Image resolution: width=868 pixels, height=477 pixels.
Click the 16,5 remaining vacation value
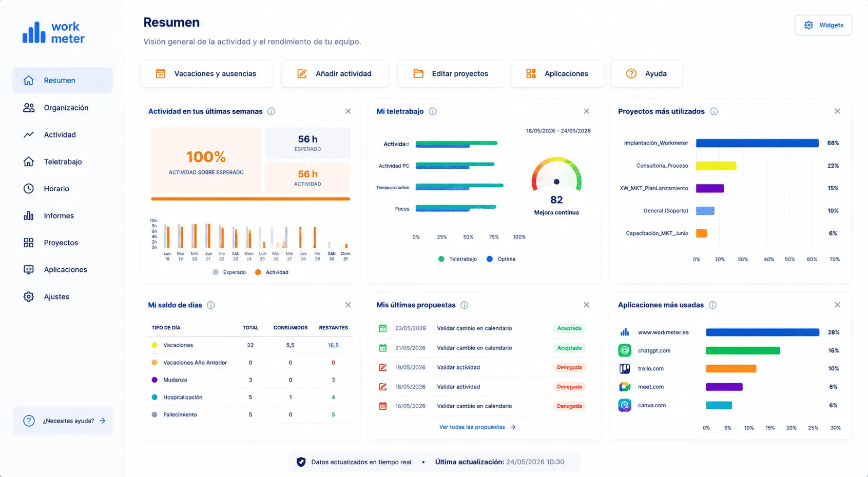pyautogui.click(x=333, y=345)
